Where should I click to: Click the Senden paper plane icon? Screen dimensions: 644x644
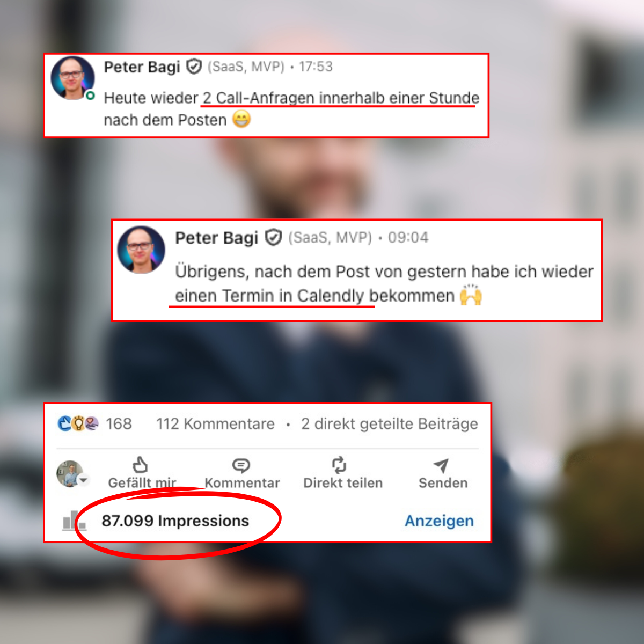tap(441, 465)
